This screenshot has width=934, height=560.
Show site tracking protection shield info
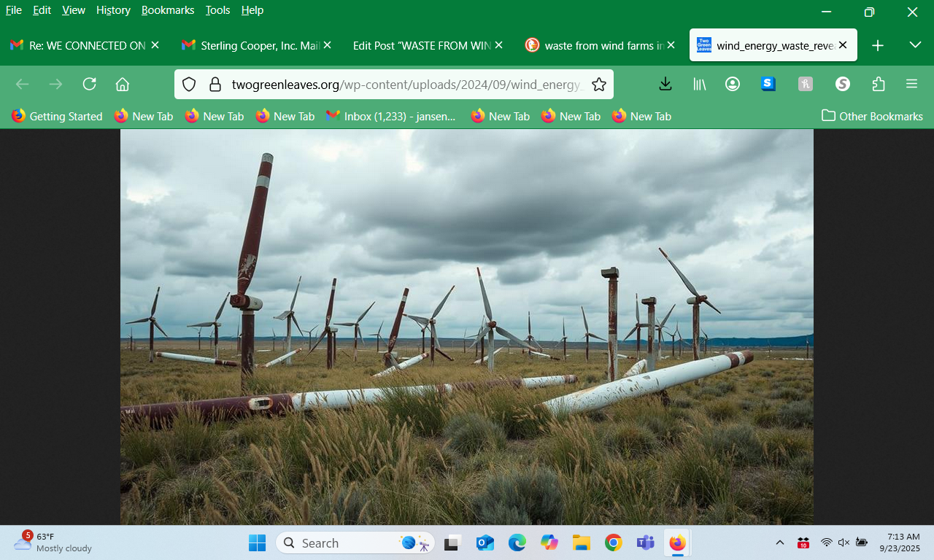(189, 85)
